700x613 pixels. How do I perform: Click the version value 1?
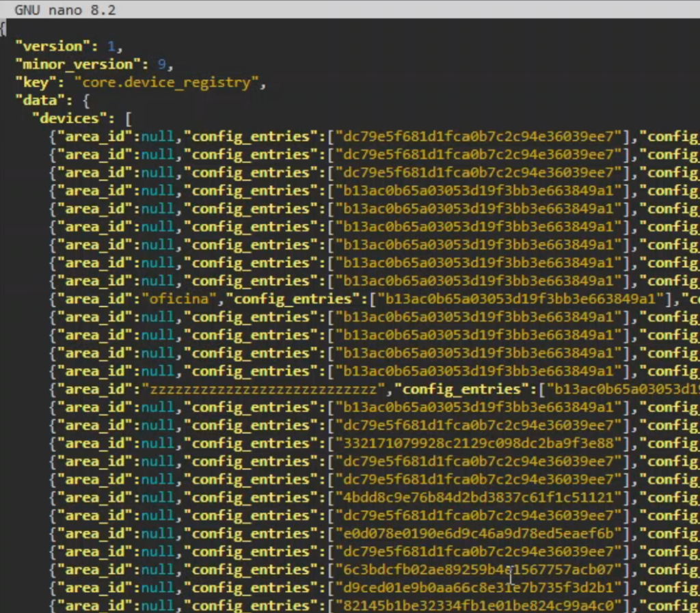(111, 46)
